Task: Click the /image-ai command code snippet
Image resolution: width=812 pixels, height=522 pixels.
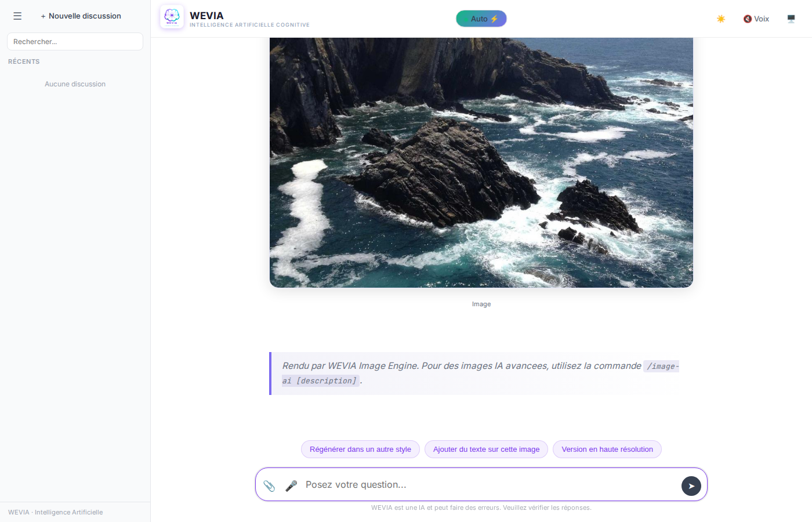Action: [661, 367]
